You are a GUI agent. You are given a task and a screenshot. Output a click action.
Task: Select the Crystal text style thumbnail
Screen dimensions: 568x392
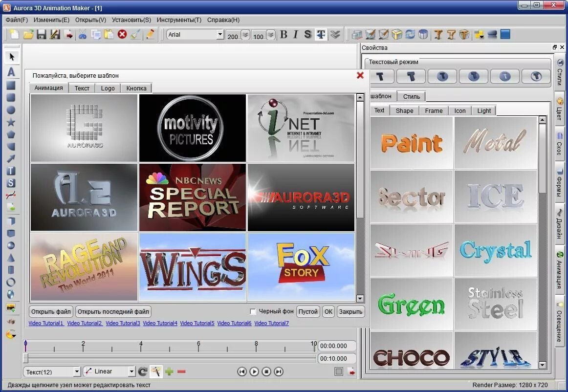click(496, 251)
